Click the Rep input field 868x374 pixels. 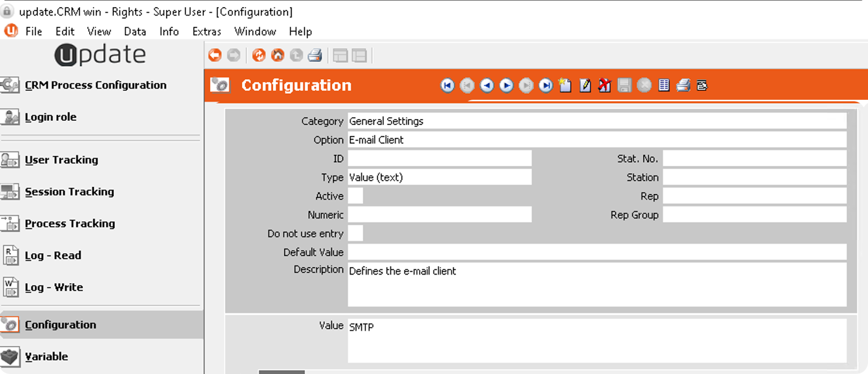tap(755, 196)
